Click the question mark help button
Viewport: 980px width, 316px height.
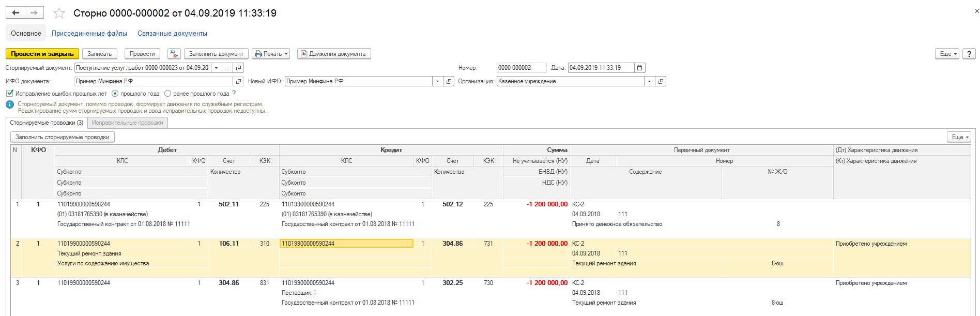pyautogui.click(x=969, y=54)
